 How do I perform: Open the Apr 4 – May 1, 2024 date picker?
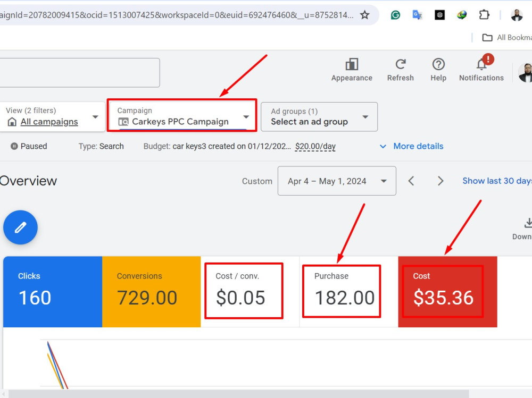337,181
